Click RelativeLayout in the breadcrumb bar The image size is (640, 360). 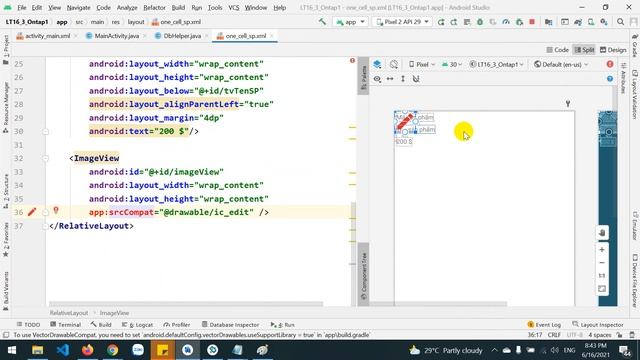(x=69, y=313)
